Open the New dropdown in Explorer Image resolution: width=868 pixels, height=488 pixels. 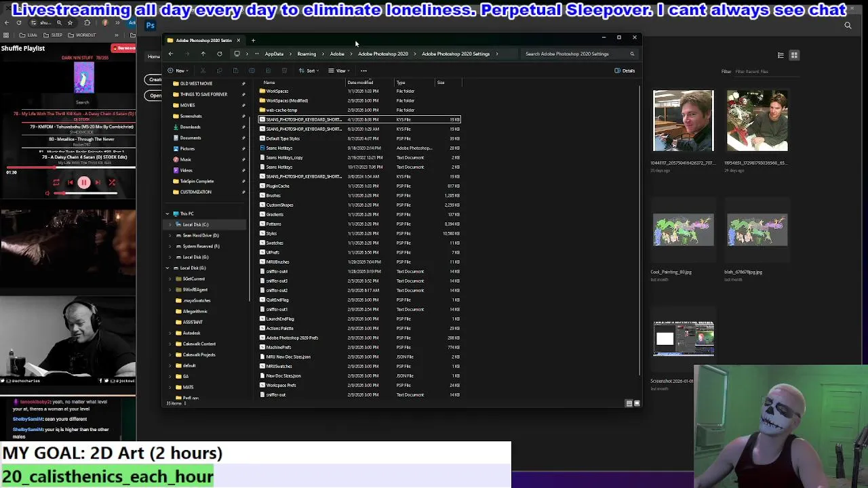pos(179,70)
